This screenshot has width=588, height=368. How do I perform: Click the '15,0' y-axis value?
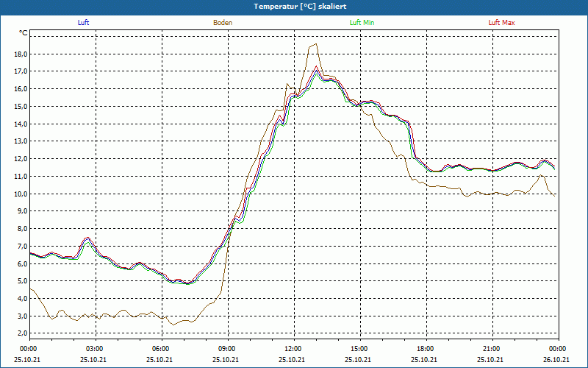(21, 106)
